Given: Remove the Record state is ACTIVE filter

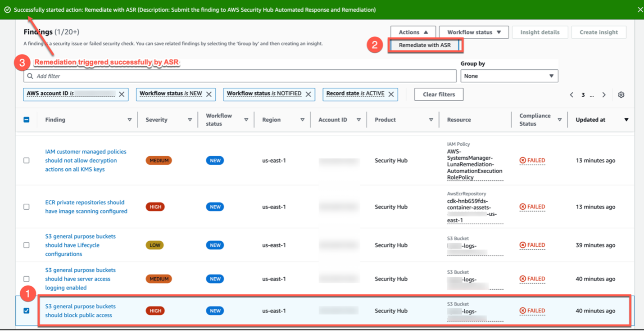Looking at the screenshot, I should point(391,94).
